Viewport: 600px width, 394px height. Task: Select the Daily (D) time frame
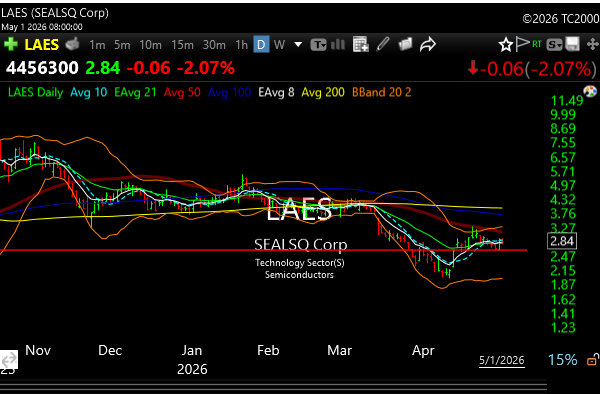point(261,45)
